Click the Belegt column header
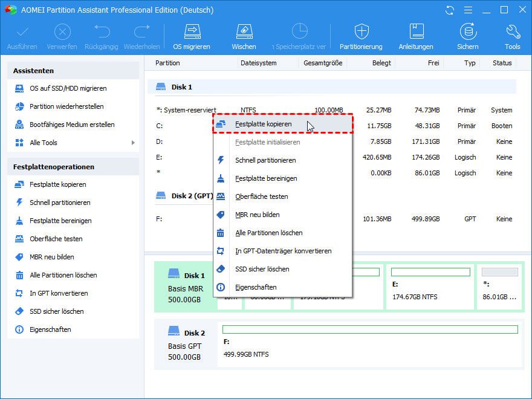 click(381, 63)
